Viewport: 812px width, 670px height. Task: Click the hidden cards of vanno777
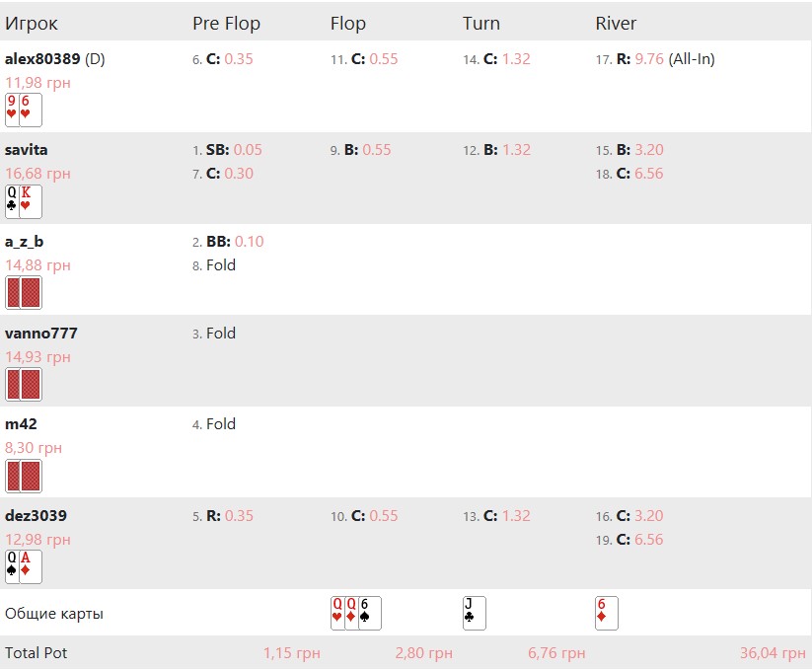(x=24, y=384)
